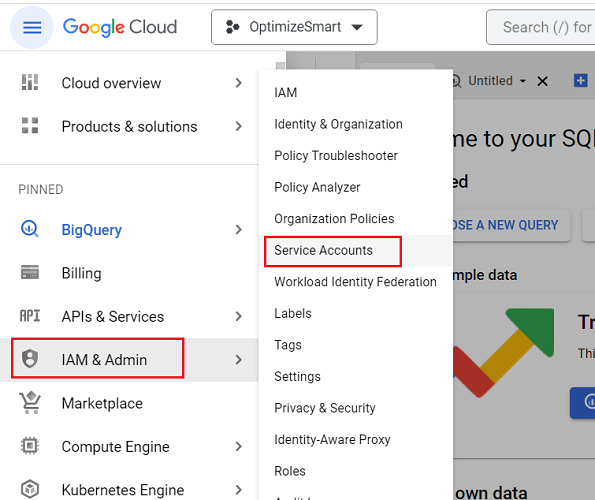Viewport: 595px width, 500px height.
Task: Open Products & solutions item
Action: [x=129, y=126]
